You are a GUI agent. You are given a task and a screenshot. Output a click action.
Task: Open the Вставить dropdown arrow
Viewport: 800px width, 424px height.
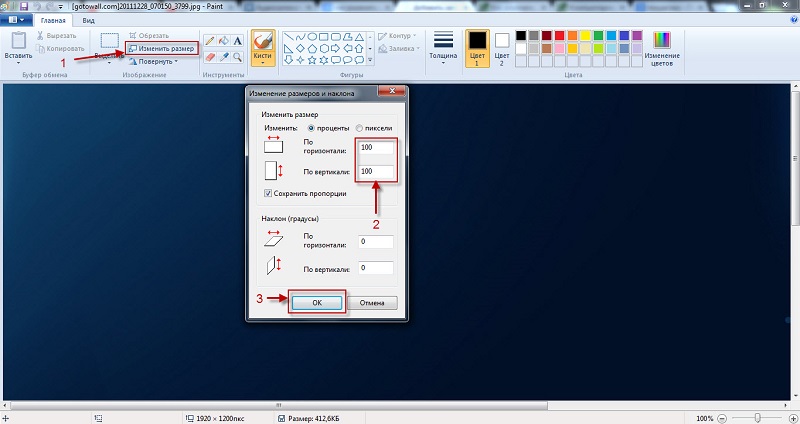(18, 62)
